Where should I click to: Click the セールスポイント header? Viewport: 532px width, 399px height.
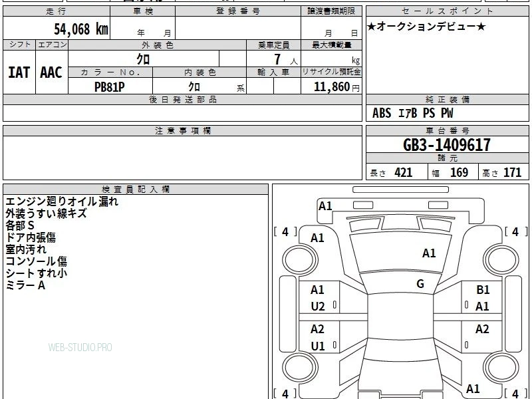[x=447, y=11]
